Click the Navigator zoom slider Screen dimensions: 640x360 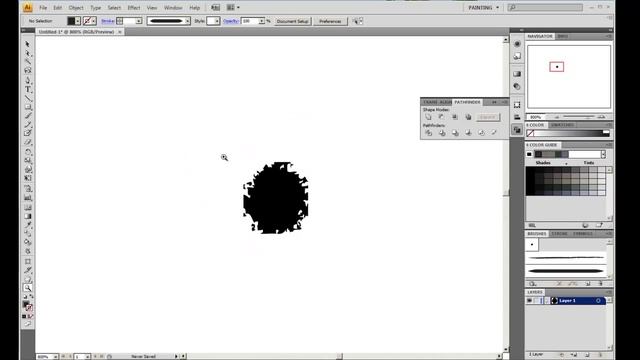(579, 117)
